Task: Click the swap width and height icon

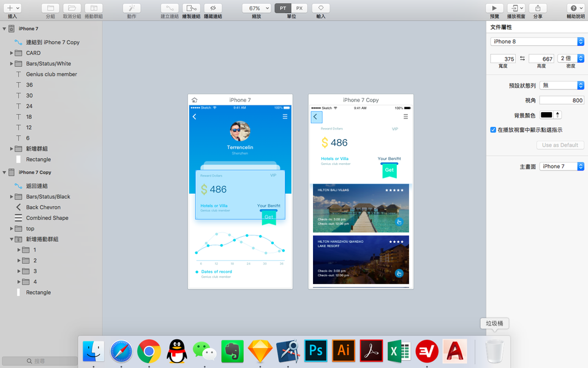Action: (x=522, y=59)
